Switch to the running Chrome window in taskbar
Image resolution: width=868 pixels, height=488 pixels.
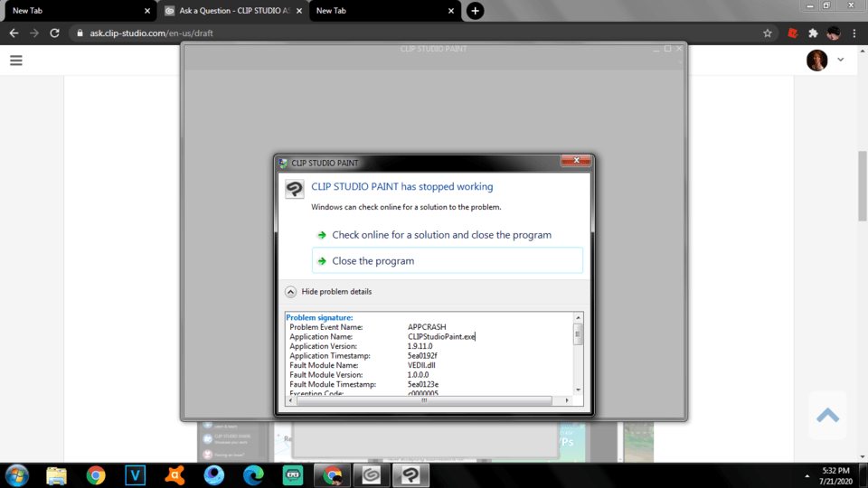(x=332, y=475)
